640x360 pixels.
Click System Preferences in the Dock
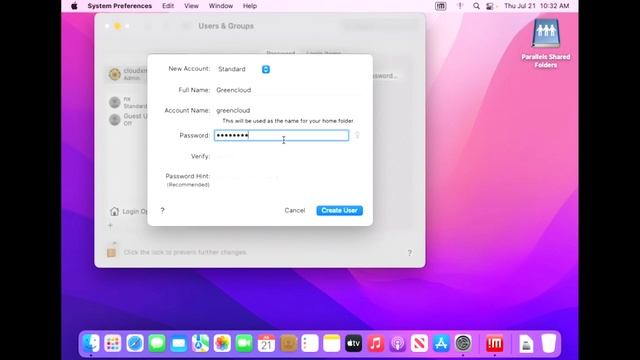pos(463,343)
